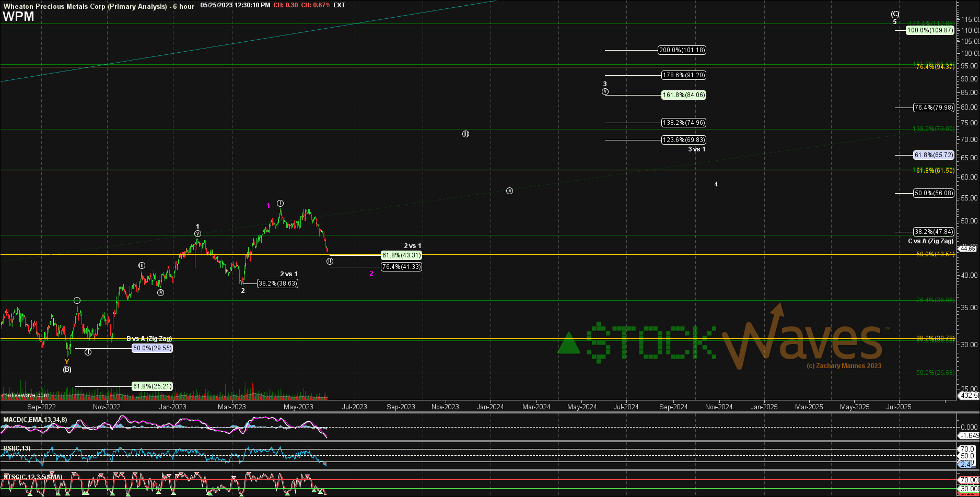Click the '100.00' price axis label
Screen dimensions: 980x497
click(x=969, y=54)
